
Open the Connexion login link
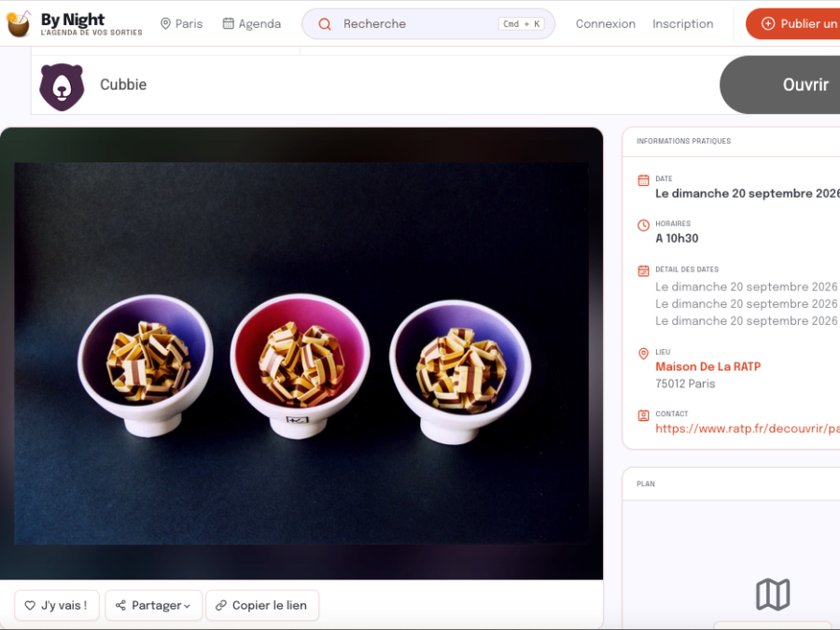[606, 23]
